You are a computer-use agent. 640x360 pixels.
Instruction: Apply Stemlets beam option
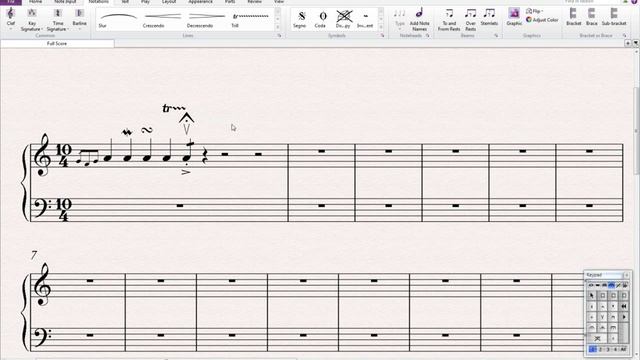tap(489, 17)
